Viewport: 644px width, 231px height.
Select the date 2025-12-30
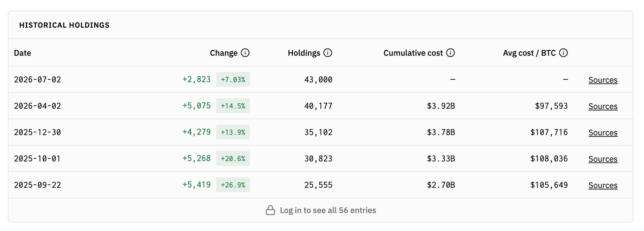37,132
